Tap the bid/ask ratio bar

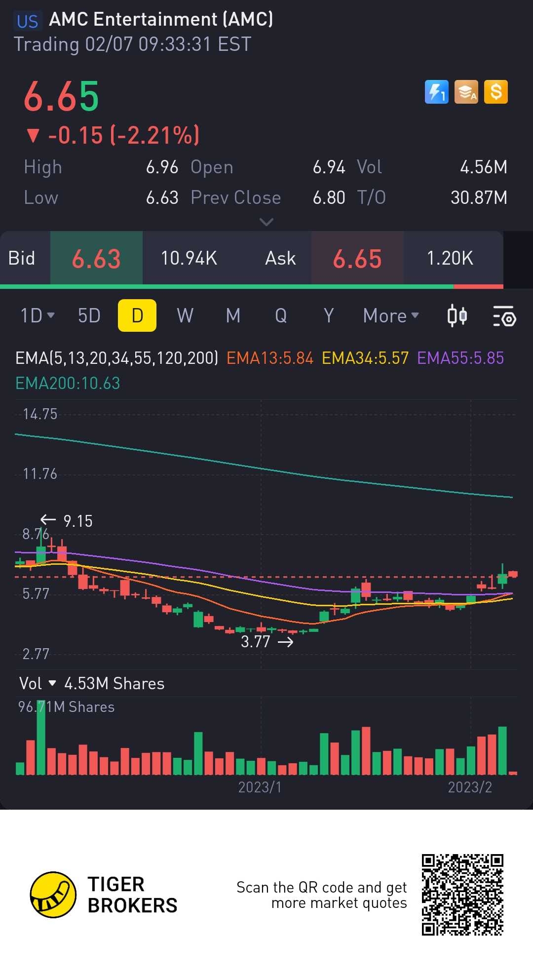252,286
